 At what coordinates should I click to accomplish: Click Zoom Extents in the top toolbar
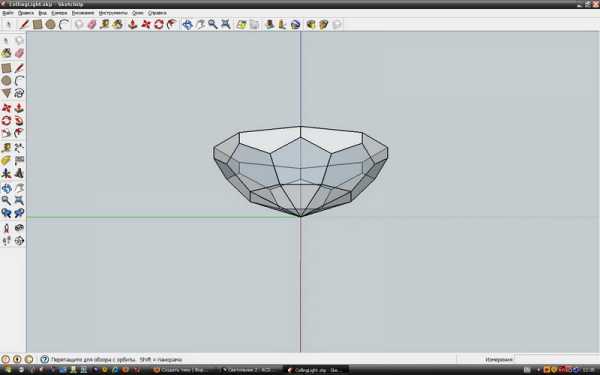click(x=226, y=24)
